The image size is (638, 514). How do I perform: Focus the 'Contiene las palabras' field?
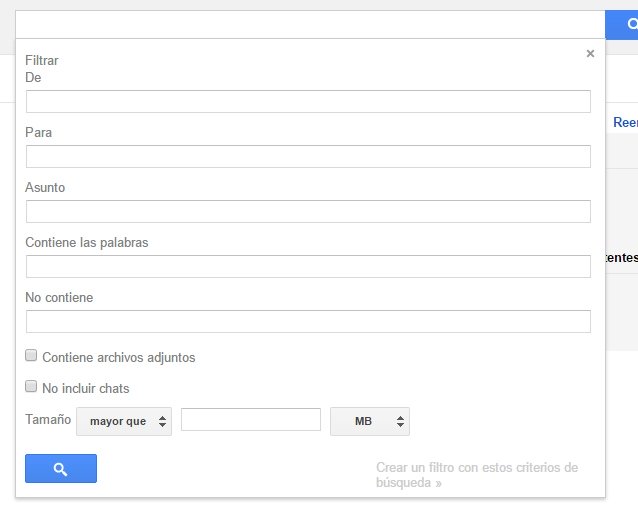tap(308, 266)
